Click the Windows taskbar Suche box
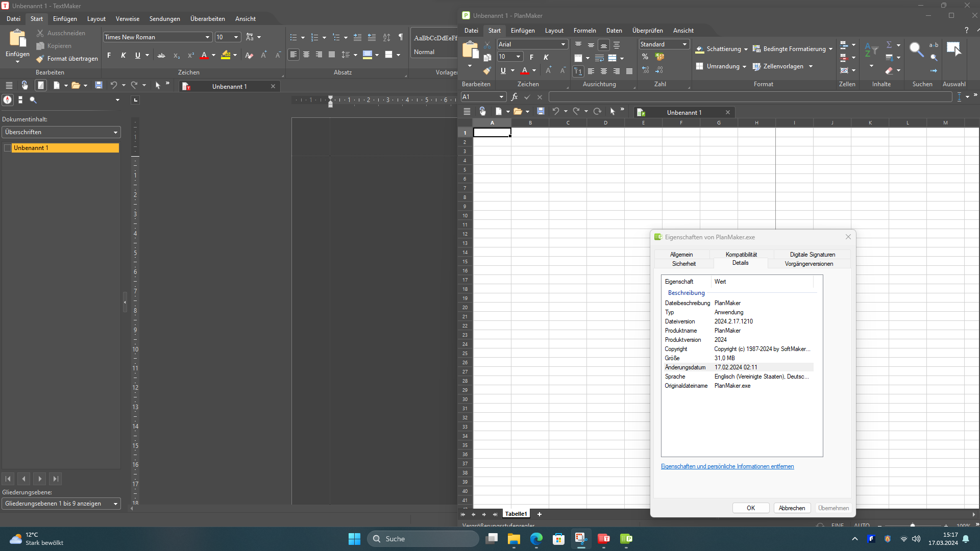Image resolution: width=980 pixels, height=551 pixels. point(423,539)
